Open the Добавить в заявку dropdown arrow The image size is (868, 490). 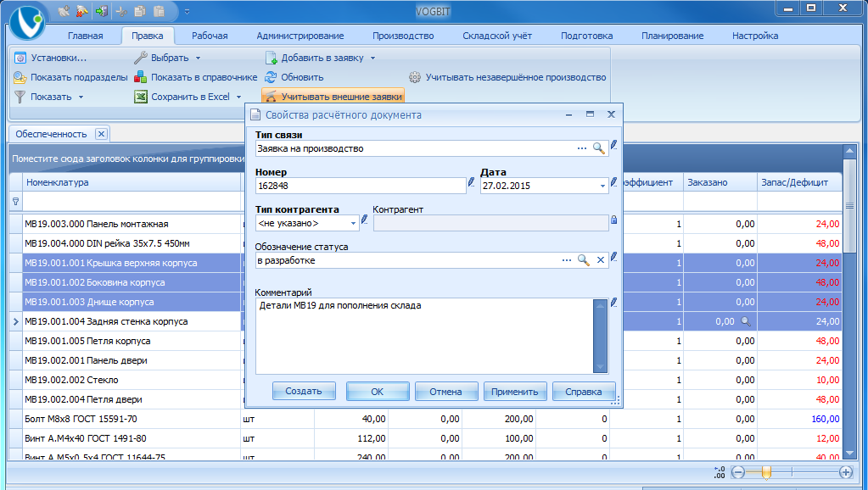point(372,58)
